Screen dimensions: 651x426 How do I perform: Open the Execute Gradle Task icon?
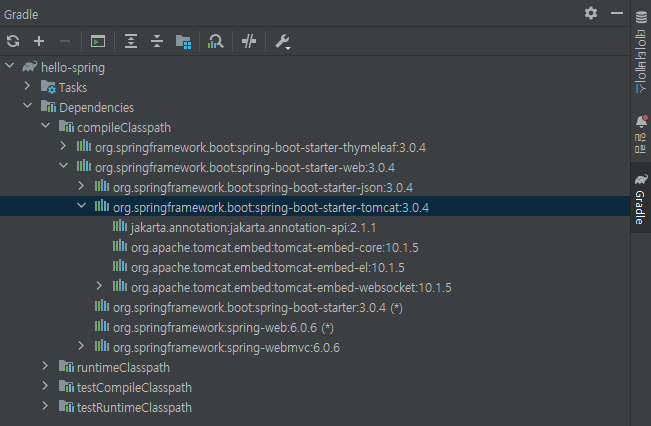click(x=98, y=41)
